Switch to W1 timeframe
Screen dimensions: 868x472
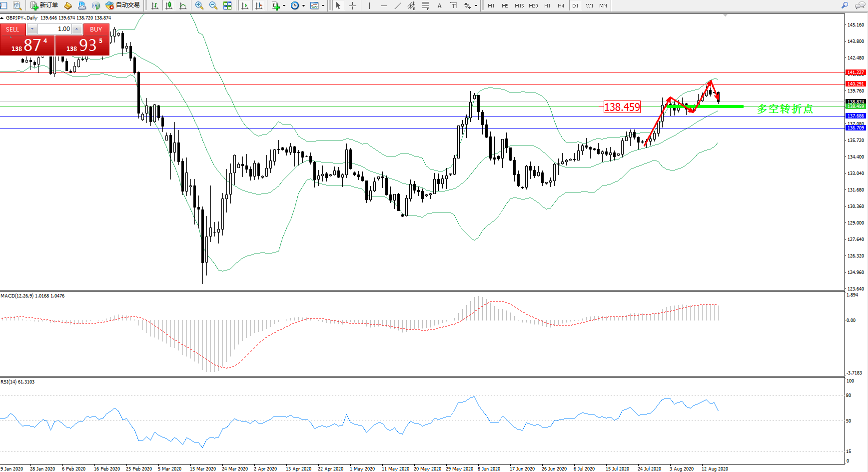[x=590, y=5]
